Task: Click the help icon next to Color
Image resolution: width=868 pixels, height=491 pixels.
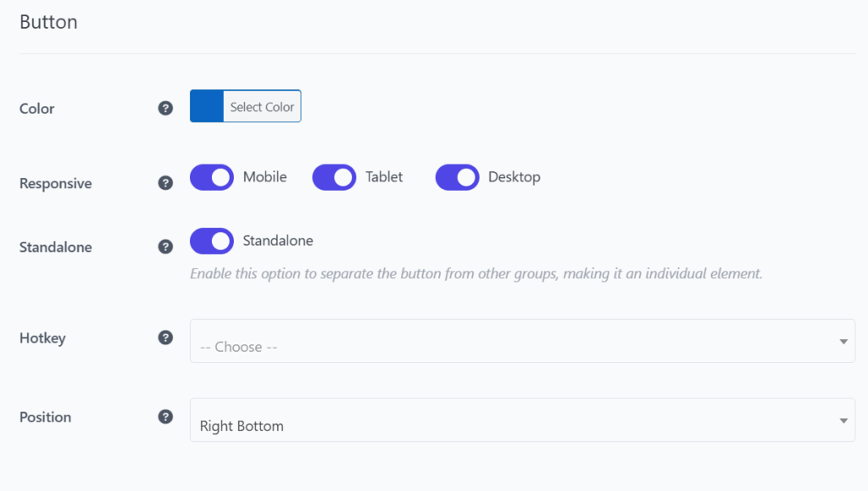Action: pos(165,108)
